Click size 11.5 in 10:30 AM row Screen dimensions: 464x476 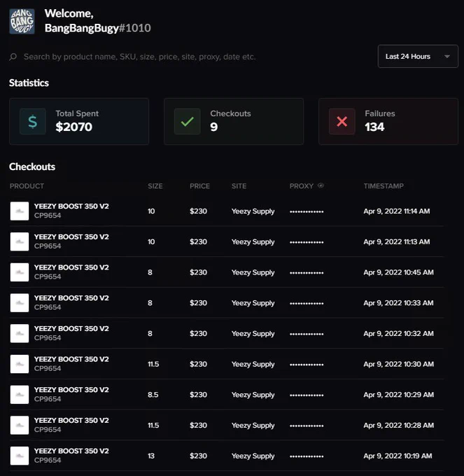click(x=153, y=364)
